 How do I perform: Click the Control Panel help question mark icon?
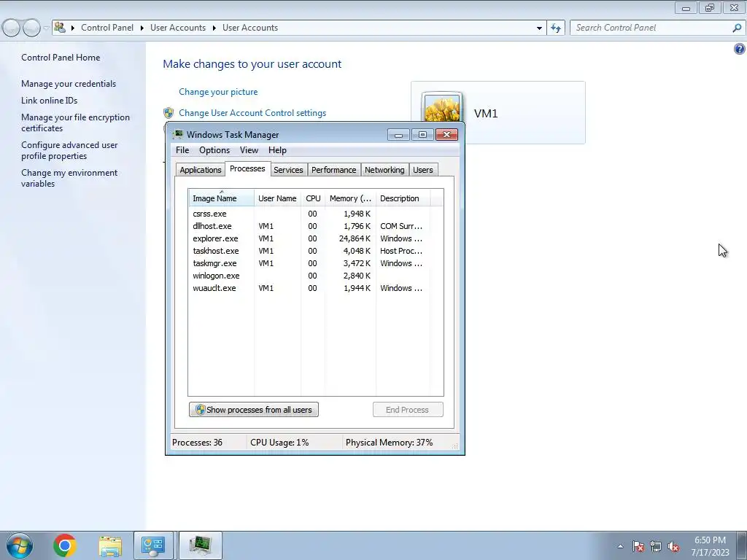(x=740, y=49)
